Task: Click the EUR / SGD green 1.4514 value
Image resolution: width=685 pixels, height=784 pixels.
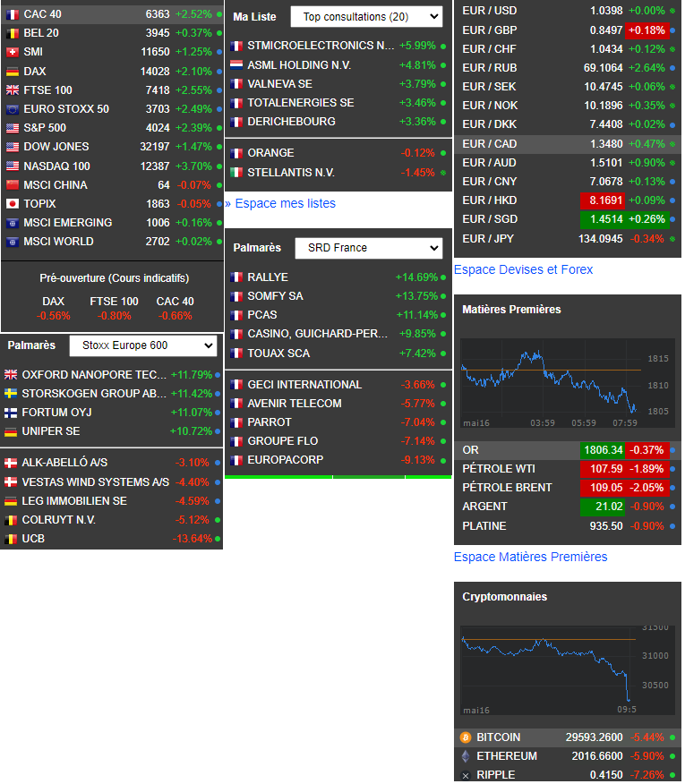Action: pos(603,219)
